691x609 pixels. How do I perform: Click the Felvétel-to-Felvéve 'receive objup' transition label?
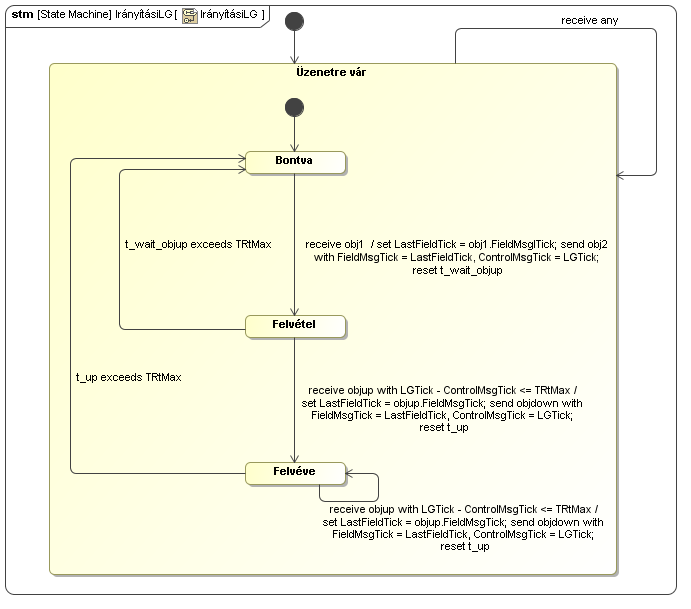tap(442, 408)
